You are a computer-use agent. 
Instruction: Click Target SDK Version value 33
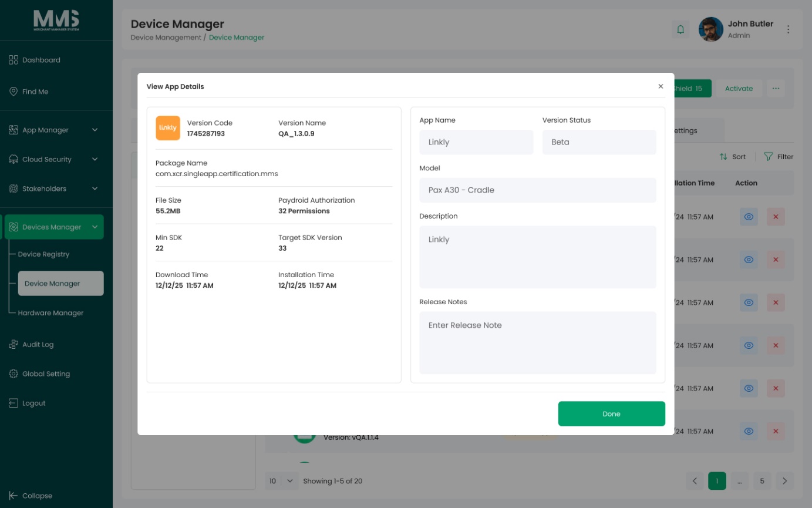coord(282,248)
